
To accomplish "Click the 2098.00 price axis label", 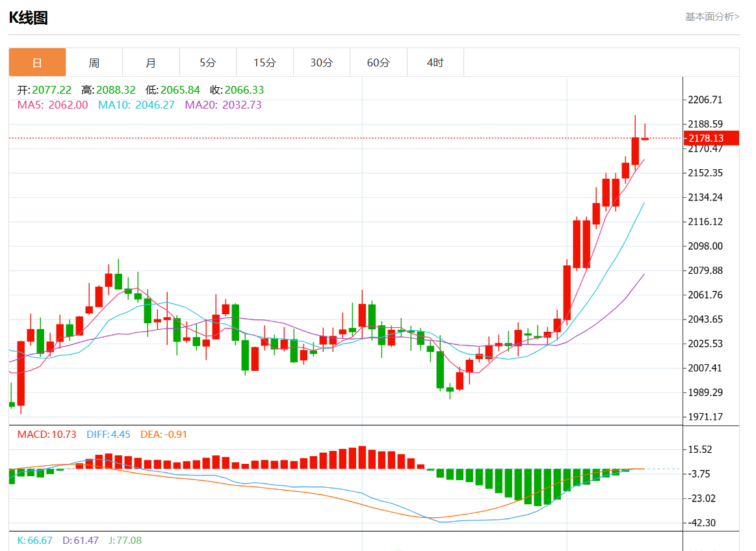I will (705, 246).
